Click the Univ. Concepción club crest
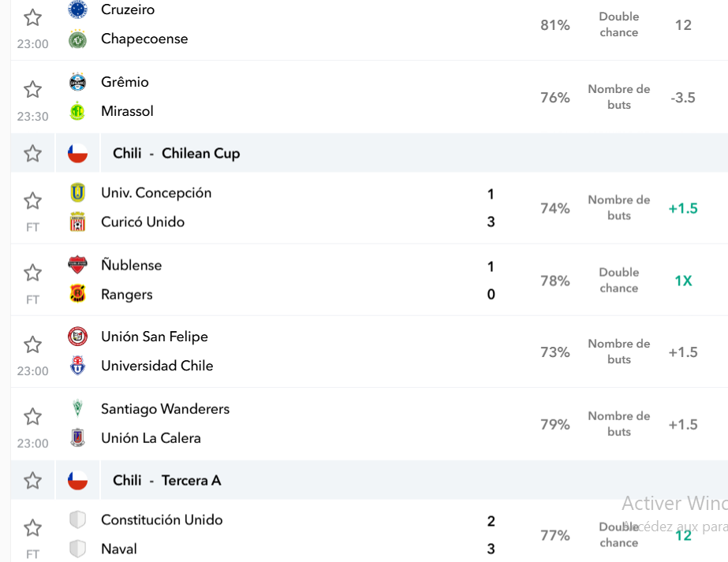The height and width of the screenshot is (562, 728). pos(77,192)
